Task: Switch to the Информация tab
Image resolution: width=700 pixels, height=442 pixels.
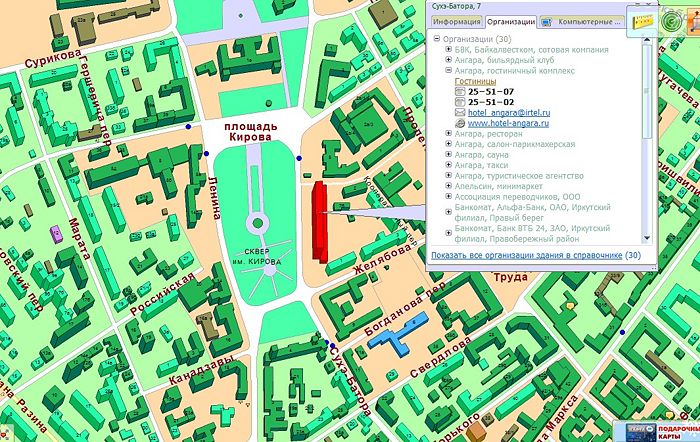Action: (x=456, y=21)
